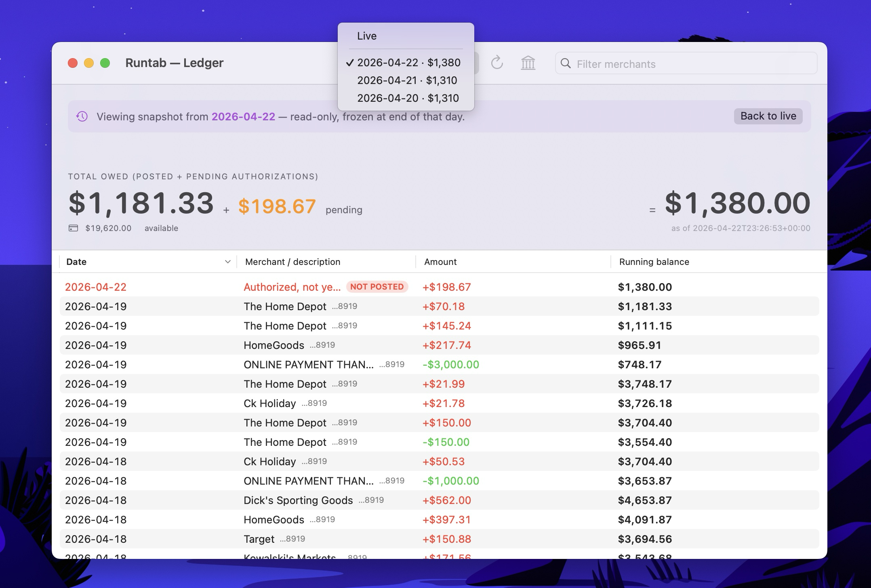Click the $1,181.33 posted total
Image resolution: width=871 pixels, height=588 pixels.
coord(141,203)
